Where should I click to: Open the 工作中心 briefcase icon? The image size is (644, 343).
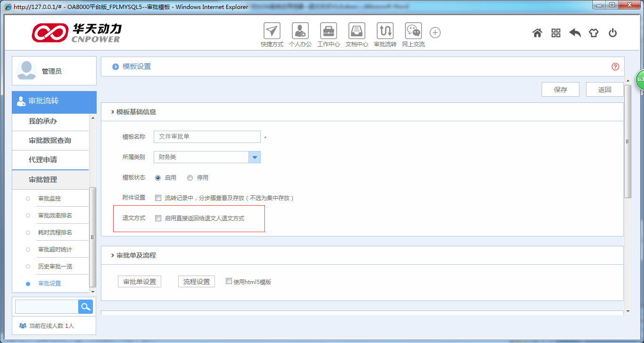pyautogui.click(x=329, y=31)
